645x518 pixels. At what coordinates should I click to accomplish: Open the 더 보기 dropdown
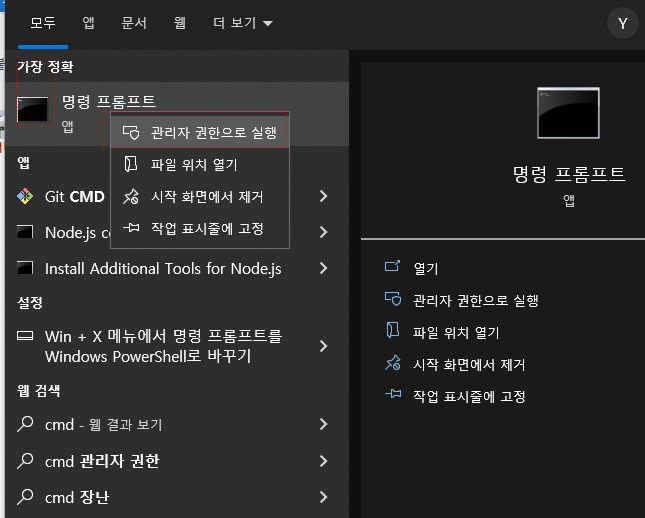243,23
